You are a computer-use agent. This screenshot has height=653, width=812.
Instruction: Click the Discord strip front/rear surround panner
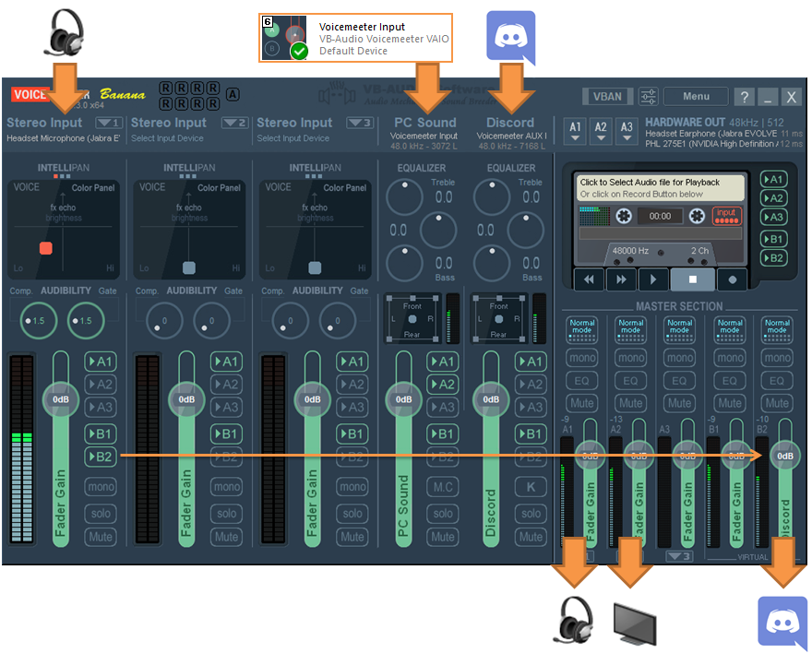point(499,319)
